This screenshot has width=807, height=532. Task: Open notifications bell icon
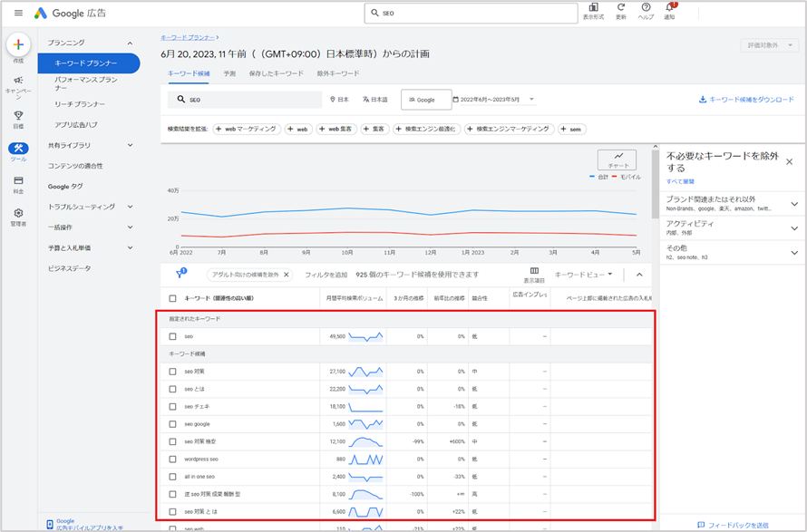tap(669, 7)
